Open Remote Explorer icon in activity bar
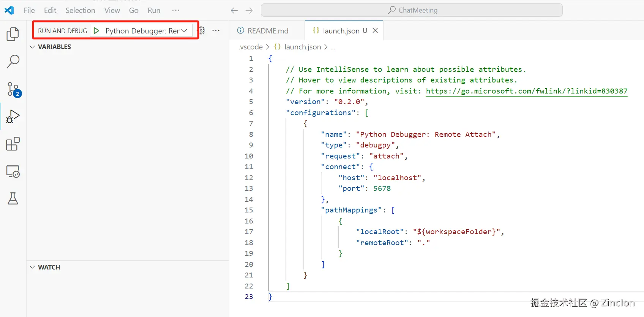644x317 pixels. tap(13, 171)
